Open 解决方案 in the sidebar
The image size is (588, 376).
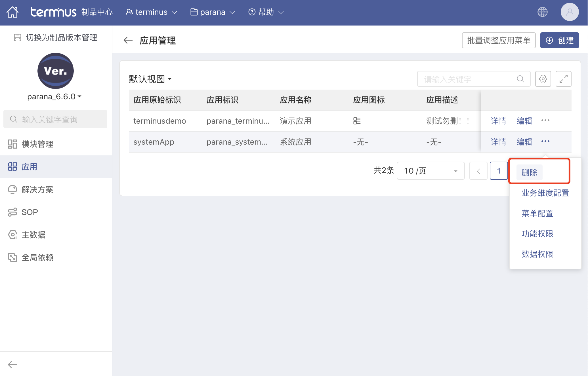[56, 189]
